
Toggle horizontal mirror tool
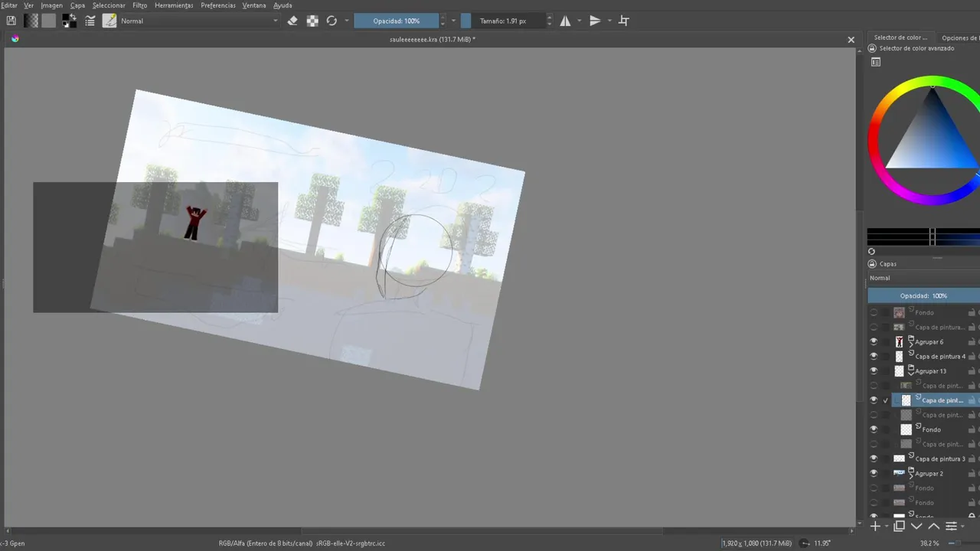566,21
